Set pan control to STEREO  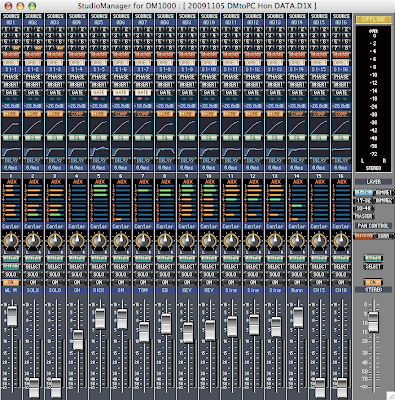pyautogui.click(x=364, y=236)
